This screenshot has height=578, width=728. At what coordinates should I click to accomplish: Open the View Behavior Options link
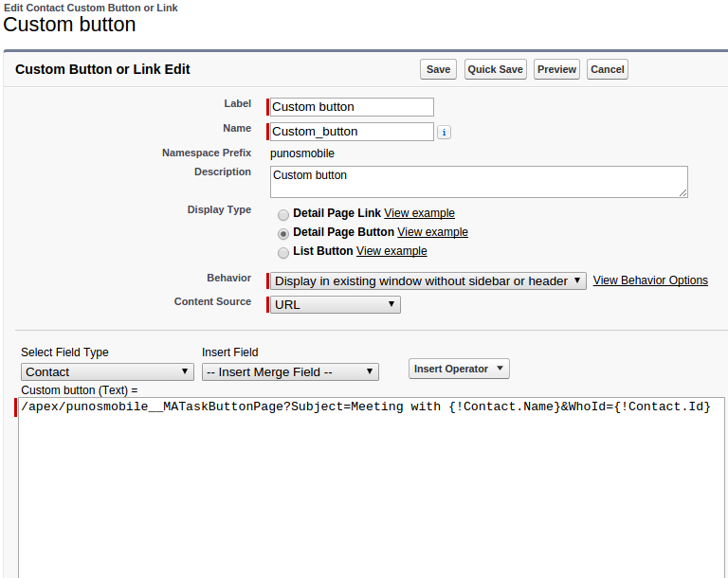coord(650,280)
